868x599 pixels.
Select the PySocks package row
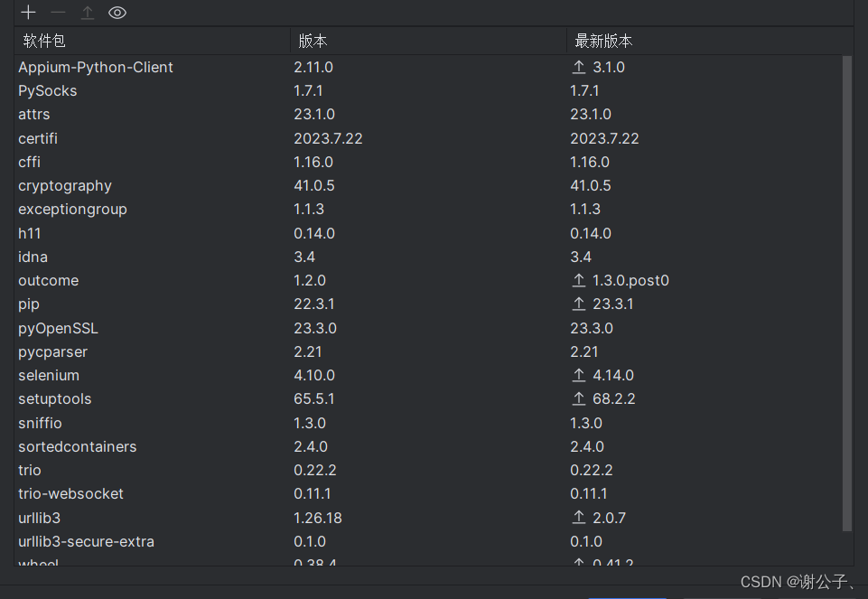pyautogui.click(x=47, y=90)
